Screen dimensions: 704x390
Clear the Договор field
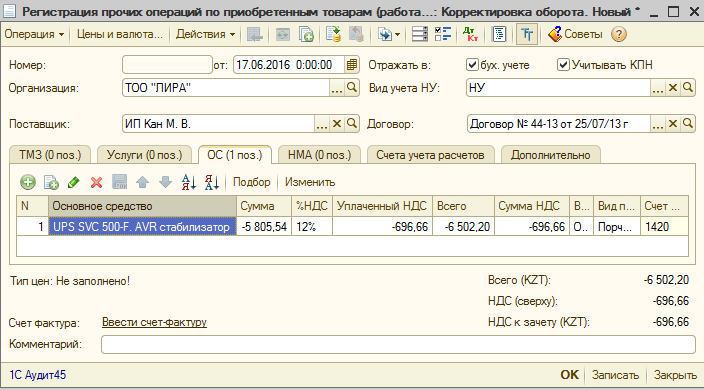click(673, 123)
